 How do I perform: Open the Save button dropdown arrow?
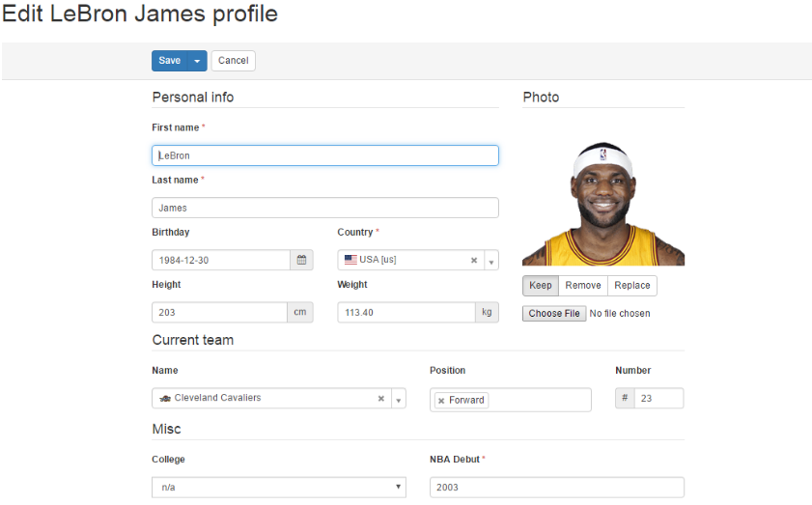(197, 61)
